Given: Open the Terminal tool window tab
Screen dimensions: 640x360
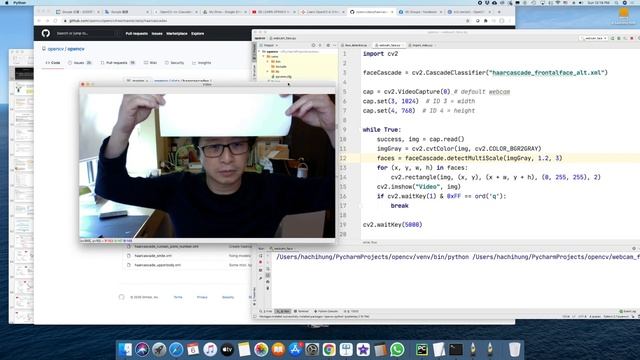Looking at the screenshot, I should click(302, 311).
